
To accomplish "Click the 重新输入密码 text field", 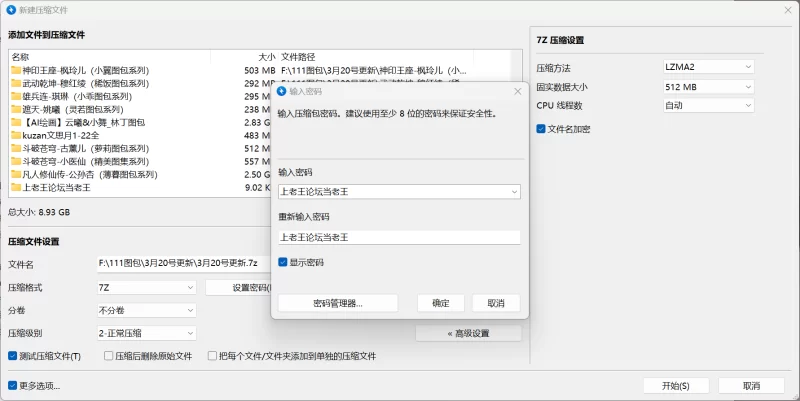I will click(399, 237).
